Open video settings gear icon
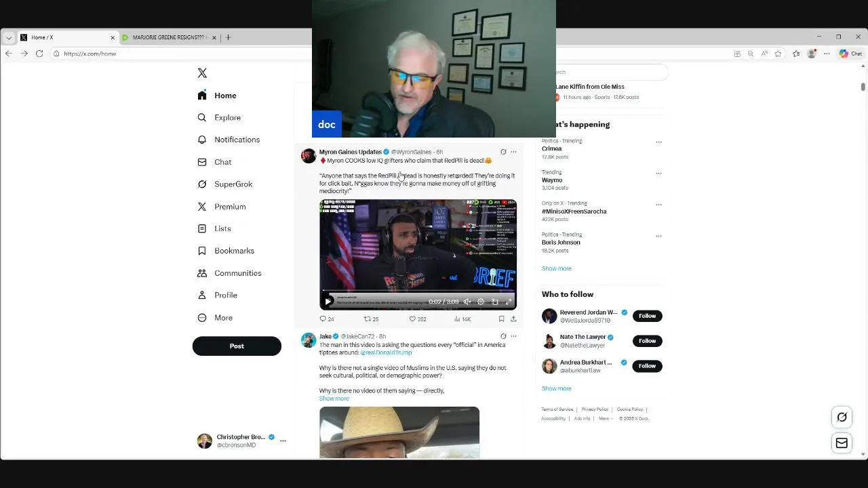The image size is (868, 488). coord(481,302)
